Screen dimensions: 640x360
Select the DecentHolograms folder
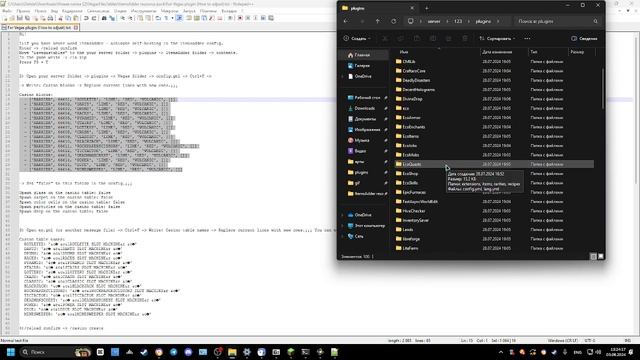tap(415, 89)
